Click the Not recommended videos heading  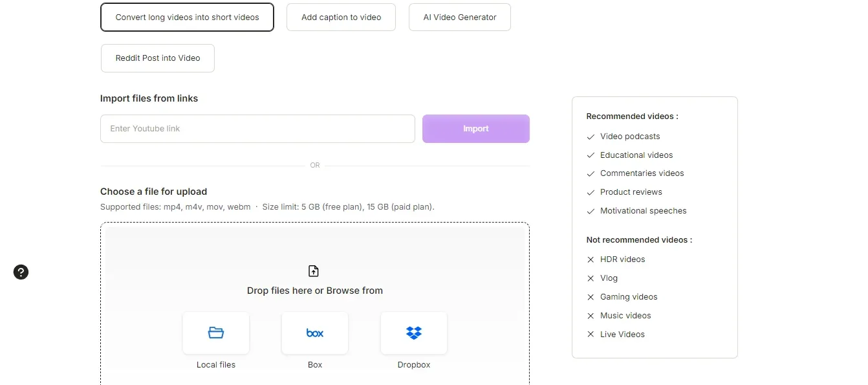click(x=639, y=240)
